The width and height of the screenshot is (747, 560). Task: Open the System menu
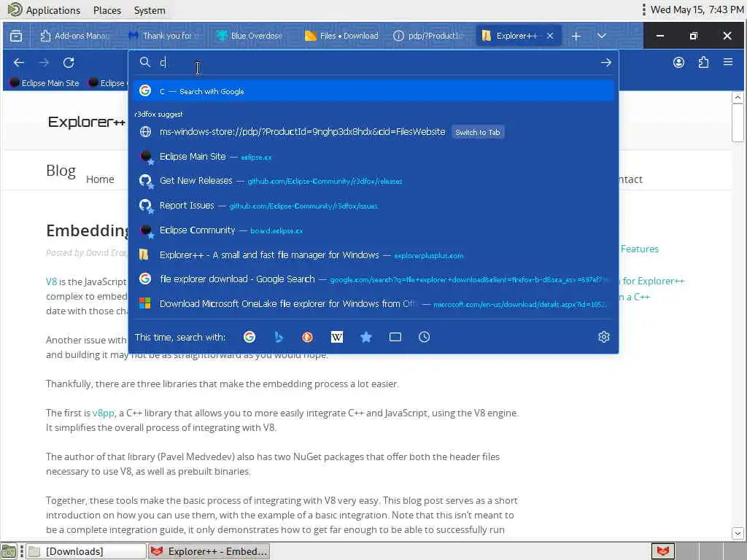point(150,10)
